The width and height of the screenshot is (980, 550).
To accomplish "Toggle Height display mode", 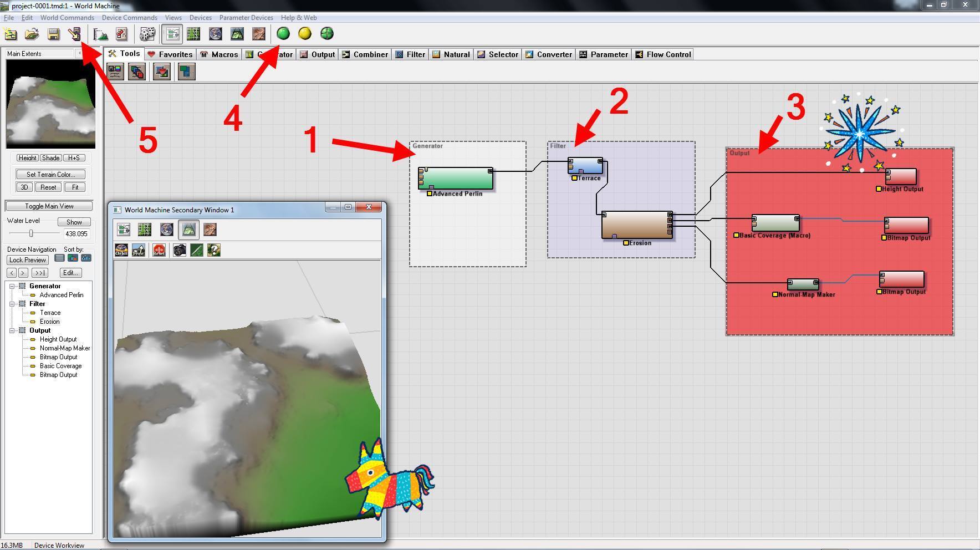I will pos(27,158).
